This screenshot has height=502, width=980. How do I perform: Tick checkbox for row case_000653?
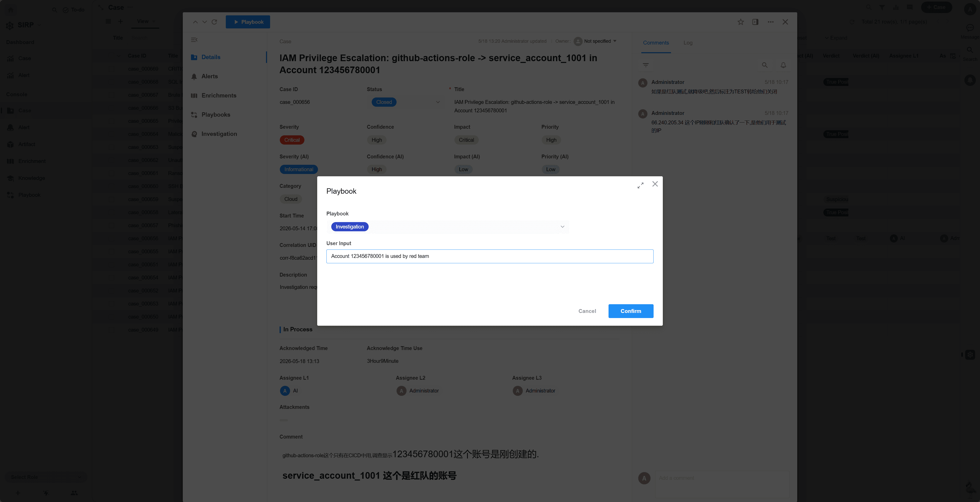(111, 304)
